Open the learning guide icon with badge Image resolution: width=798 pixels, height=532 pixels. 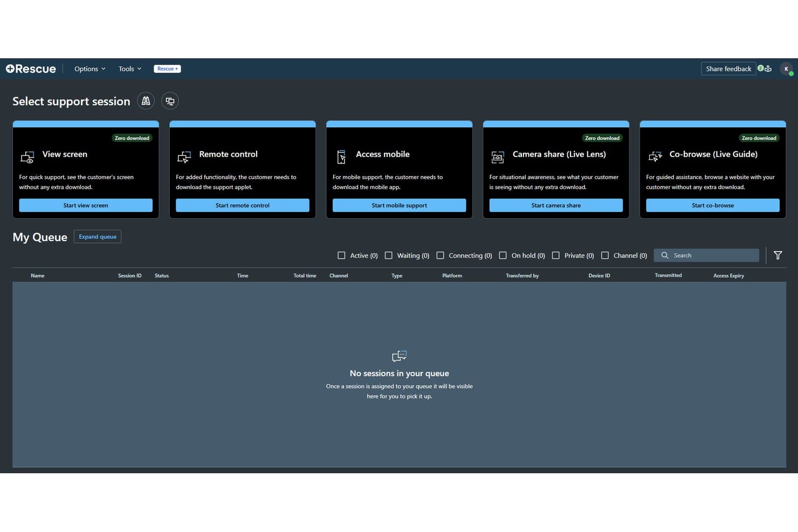click(765, 68)
